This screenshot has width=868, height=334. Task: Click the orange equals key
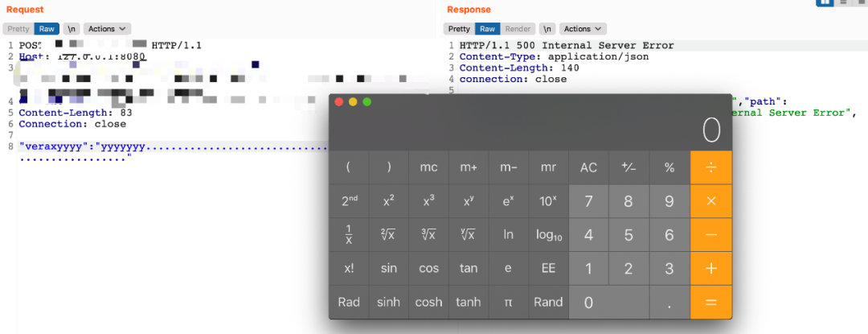(x=711, y=303)
